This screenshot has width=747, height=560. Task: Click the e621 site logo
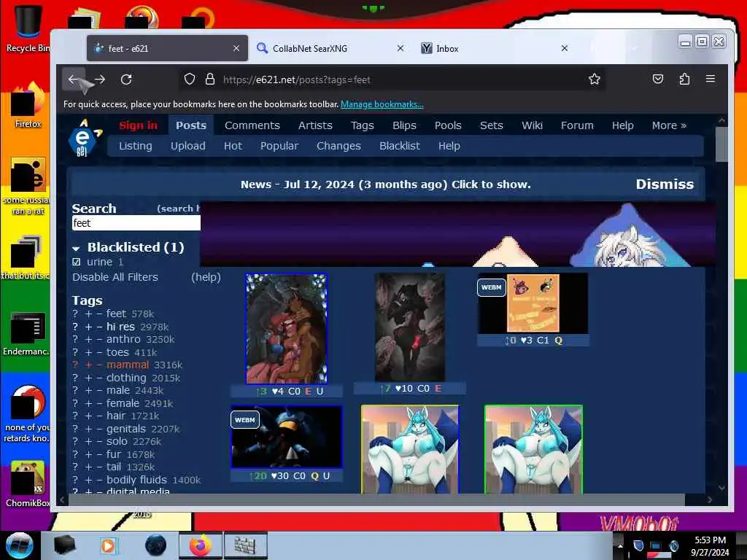[84, 138]
